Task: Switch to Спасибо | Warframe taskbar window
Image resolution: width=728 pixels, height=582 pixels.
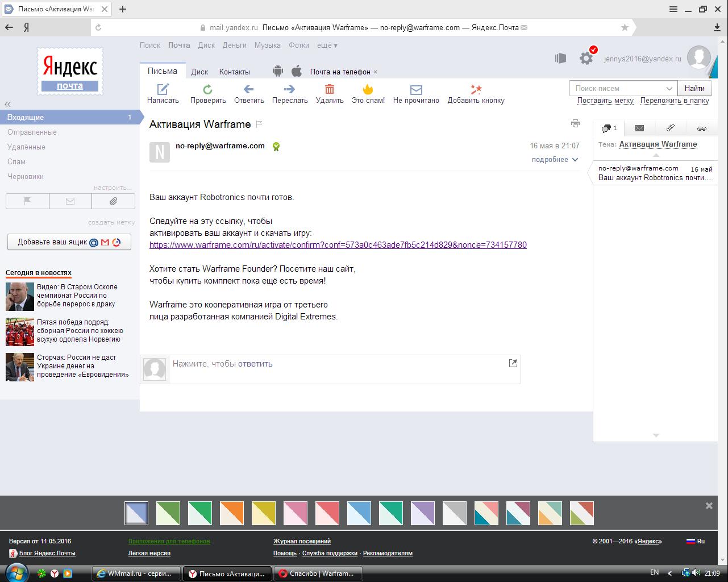Action: (x=318, y=573)
